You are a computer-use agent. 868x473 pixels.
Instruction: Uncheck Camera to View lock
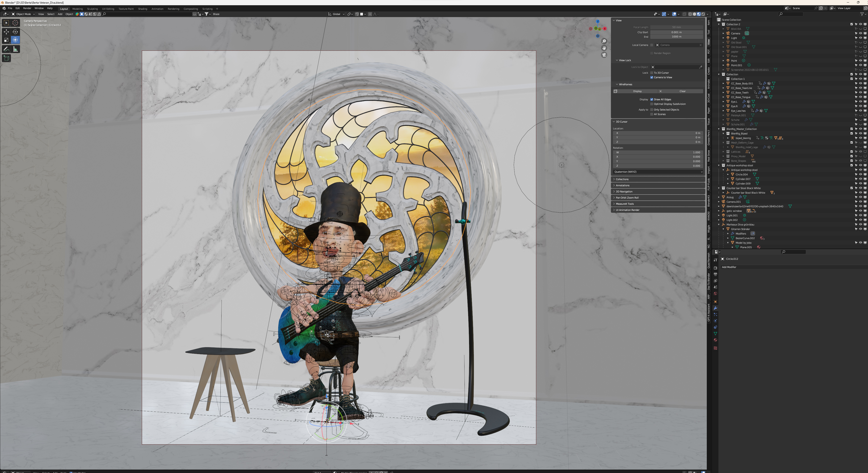(x=652, y=77)
